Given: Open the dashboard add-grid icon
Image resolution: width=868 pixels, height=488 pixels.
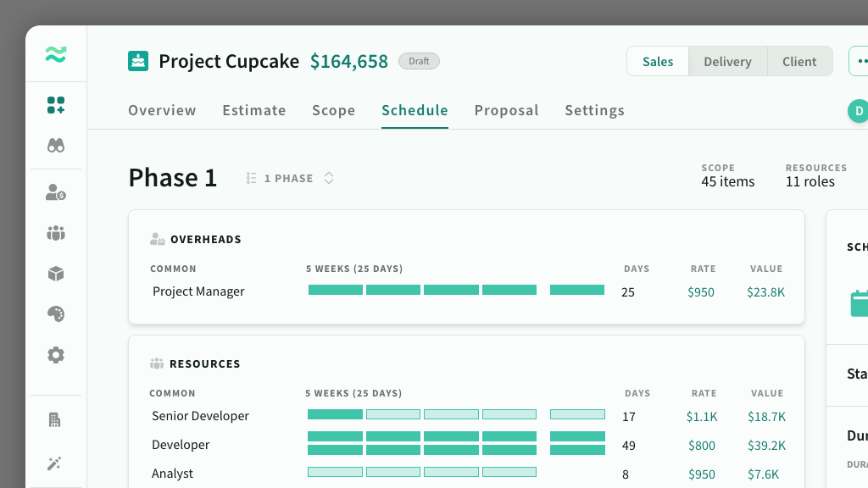Looking at the screenshot, I should click(x=56, y=106).
